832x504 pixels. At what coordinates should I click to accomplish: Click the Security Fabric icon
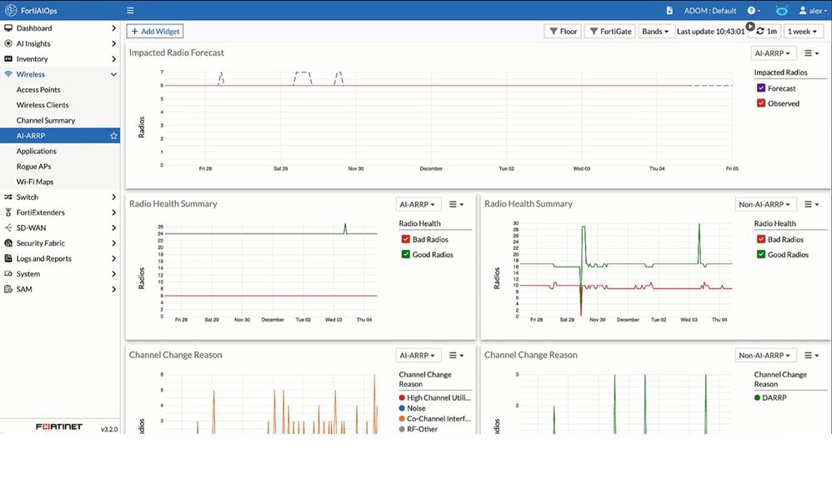[8, 243]
